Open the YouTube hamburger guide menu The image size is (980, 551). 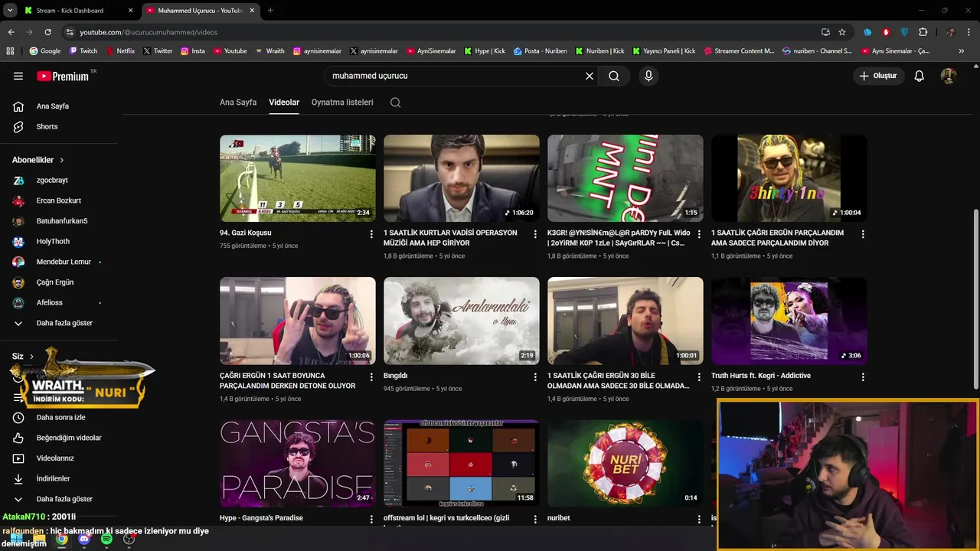pos(18,76)
